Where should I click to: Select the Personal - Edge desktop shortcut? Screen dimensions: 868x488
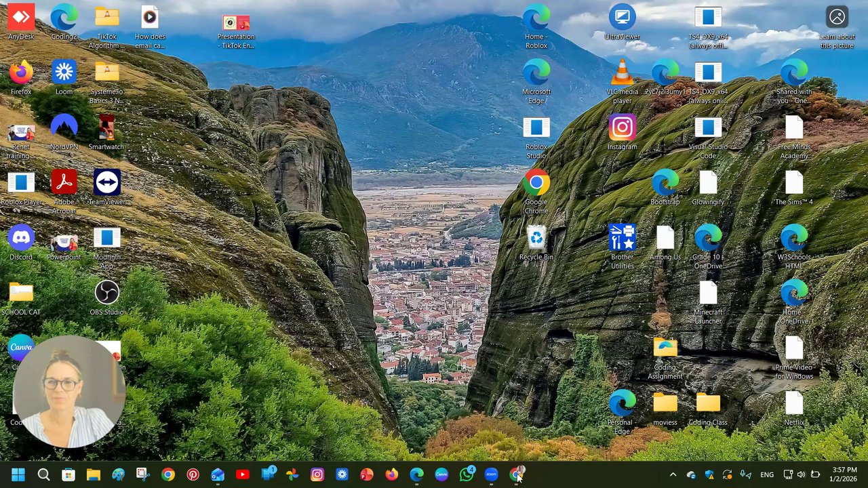pos(622,413)
